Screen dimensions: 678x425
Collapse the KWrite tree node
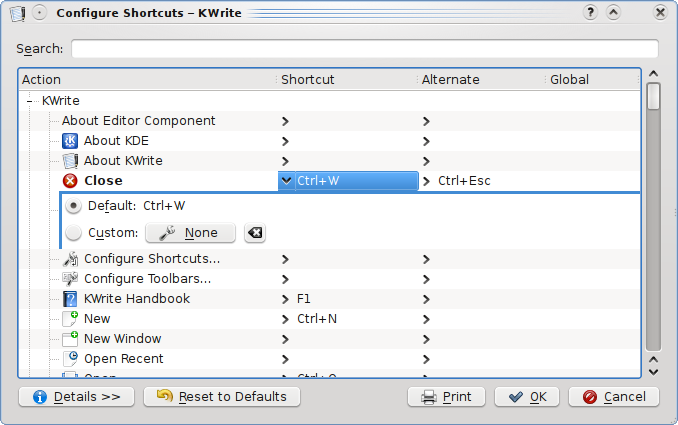(30, 101)
